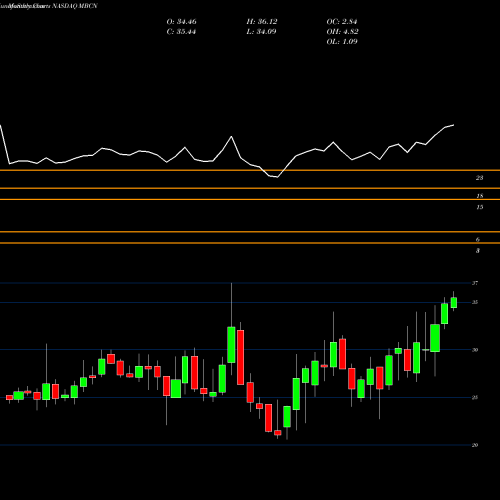Click the 20 price axis label
This screenshot has height=500, width=500.
pyautogui.click(x=475, y=445)
